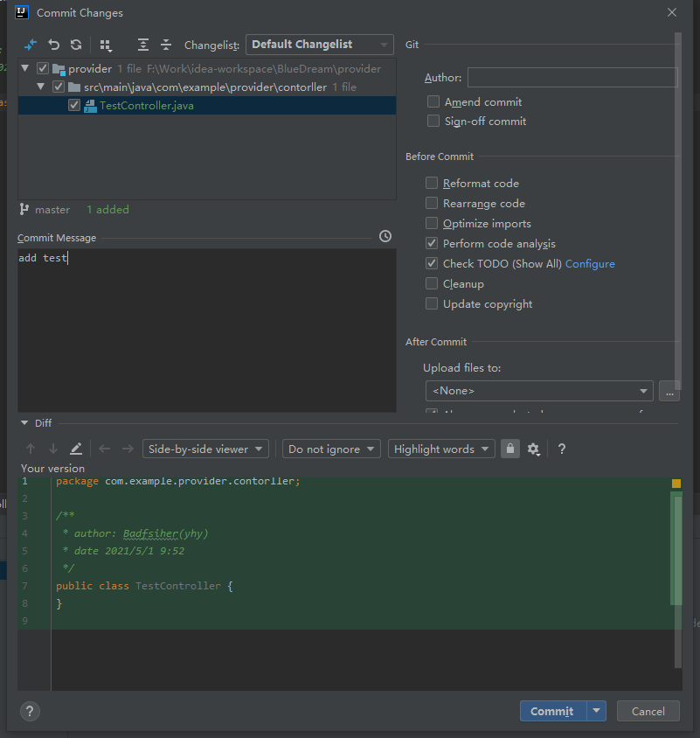Enable the Reformat code checkbox
700x738 pixels.
tap(432, 183)
